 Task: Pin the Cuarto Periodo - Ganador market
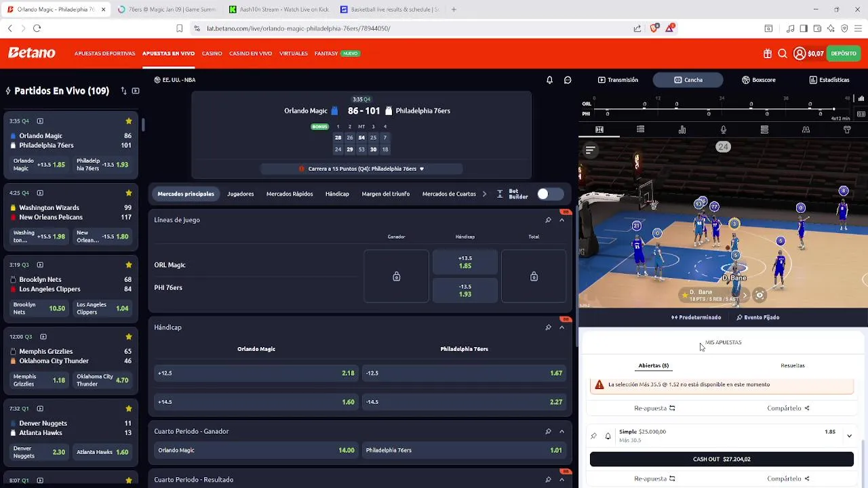[548, 431]
